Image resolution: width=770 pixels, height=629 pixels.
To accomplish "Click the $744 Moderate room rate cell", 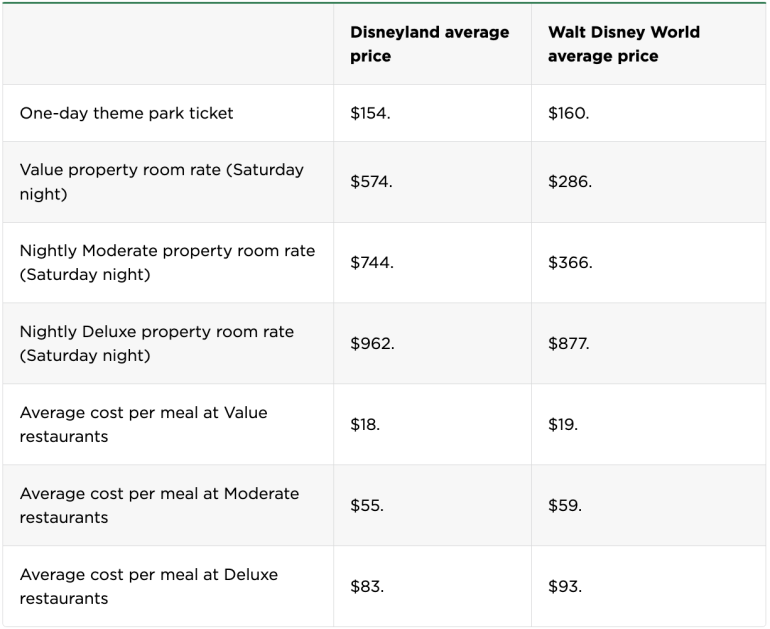I will tap(372, 263).
